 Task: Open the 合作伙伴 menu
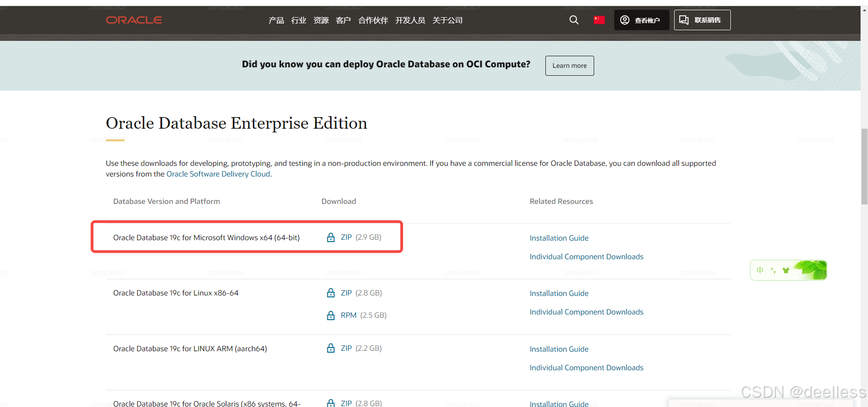click(x=373, y=20)
